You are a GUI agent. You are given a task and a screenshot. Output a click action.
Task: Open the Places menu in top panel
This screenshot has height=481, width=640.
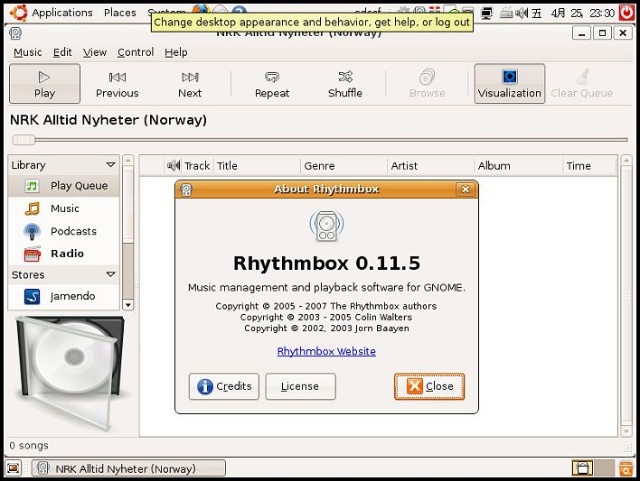tap(120, 13)
